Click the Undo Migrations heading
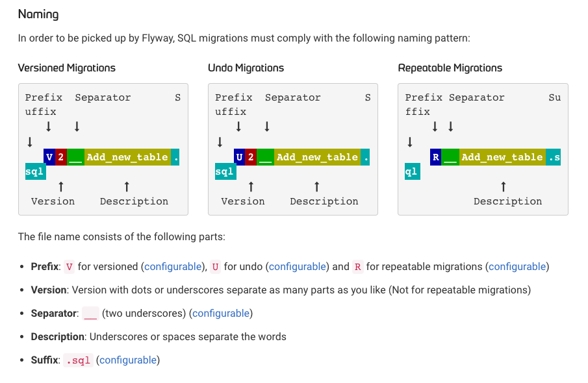 [246, 68]
